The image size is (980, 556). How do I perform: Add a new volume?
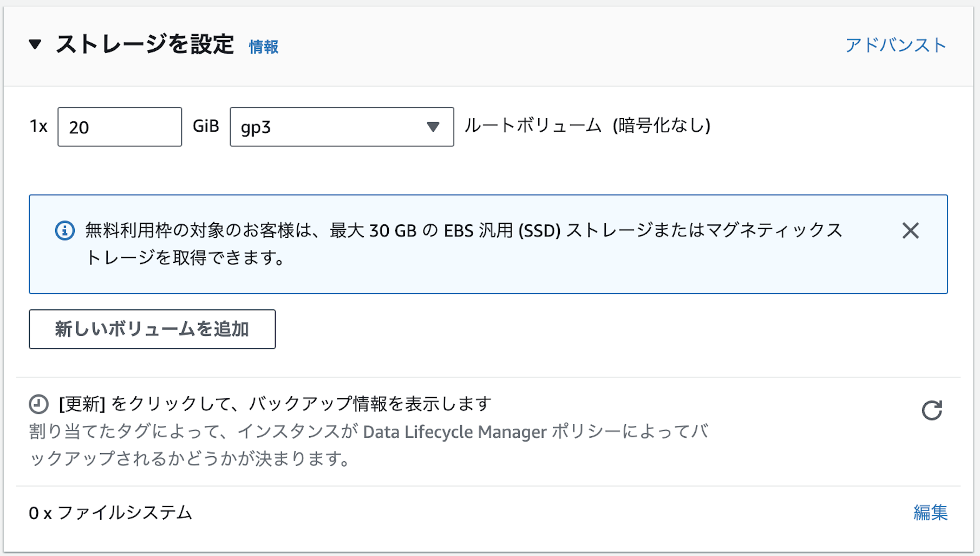pos(152,328)
